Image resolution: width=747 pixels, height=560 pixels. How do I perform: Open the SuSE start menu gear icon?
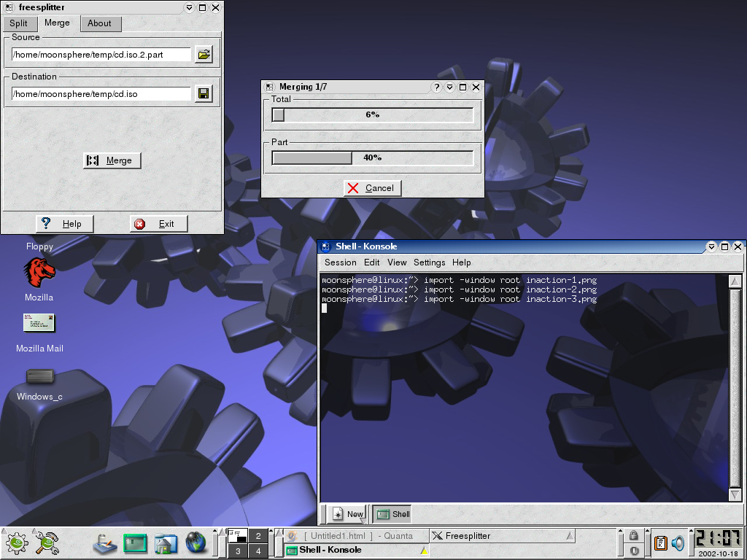pyautogui.click(x=16, y=542)
